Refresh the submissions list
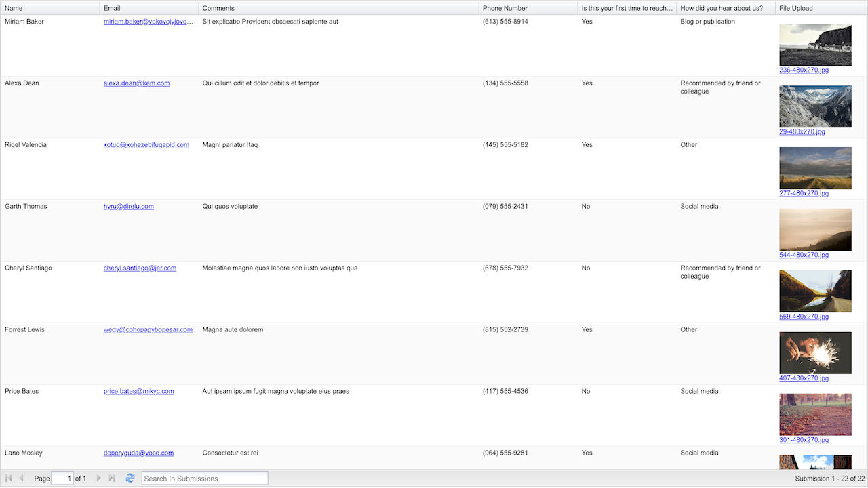Image resolution: width=868 pixels, height=488 pixels. (130, 479)
